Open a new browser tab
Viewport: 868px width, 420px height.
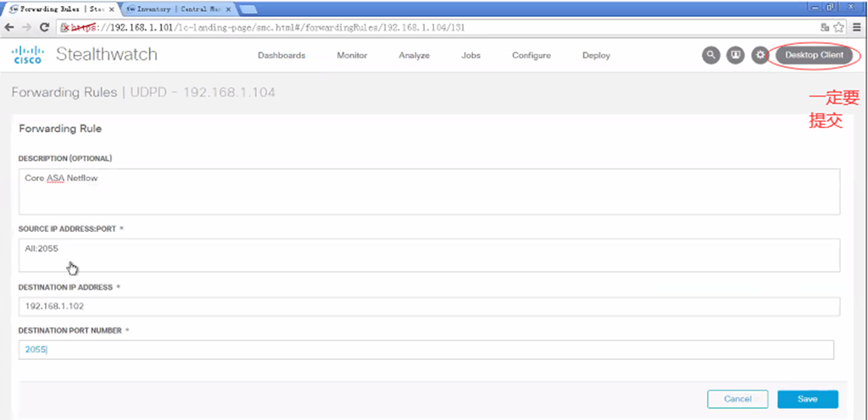tap(248, 9)
